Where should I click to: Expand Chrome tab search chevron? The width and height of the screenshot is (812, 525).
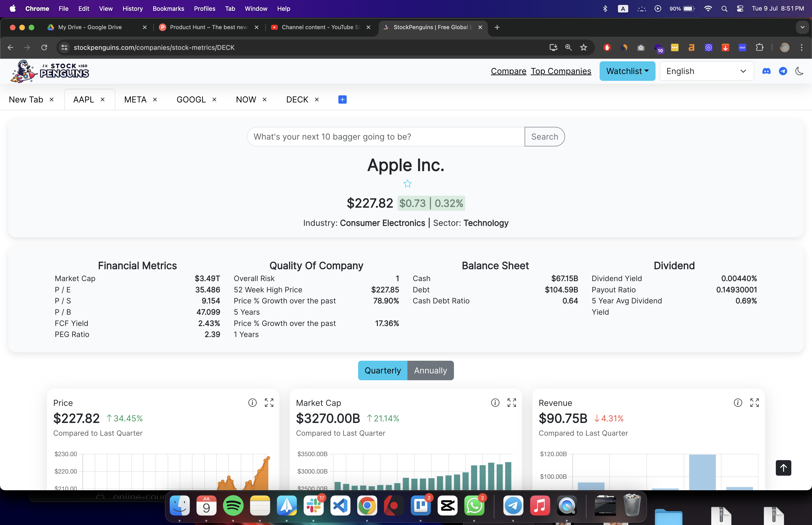[802, 27]
